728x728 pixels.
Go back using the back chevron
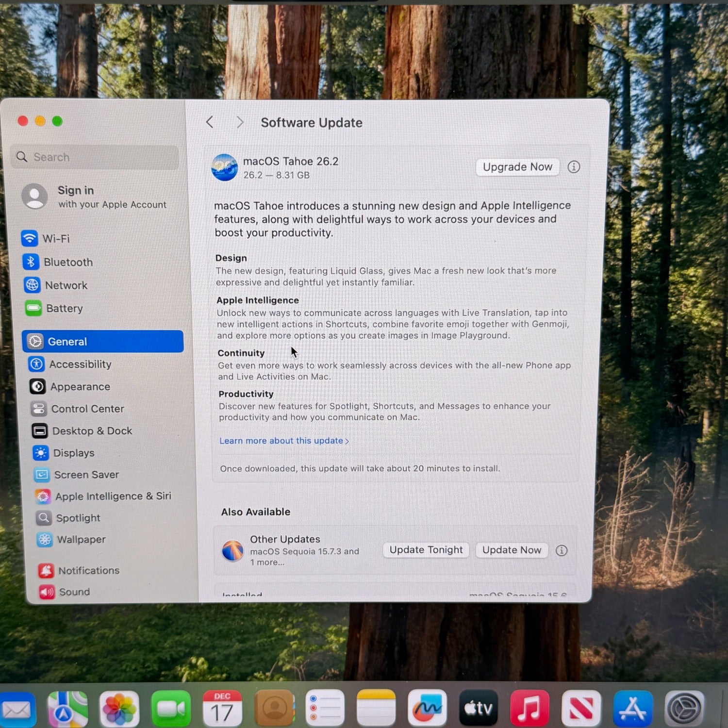(x=210, y=122)
